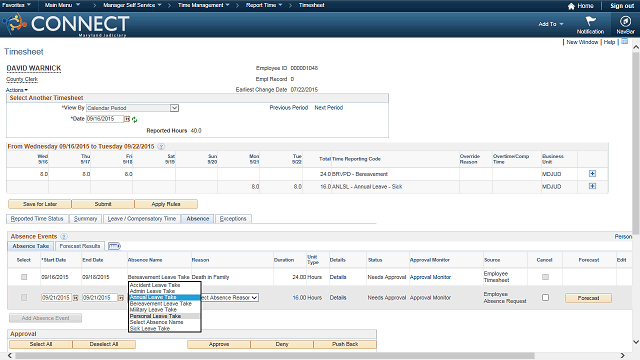Screen dimensions: 640x360
Task: Open calendar picker for absence End Date
Action: coord(121,298)
